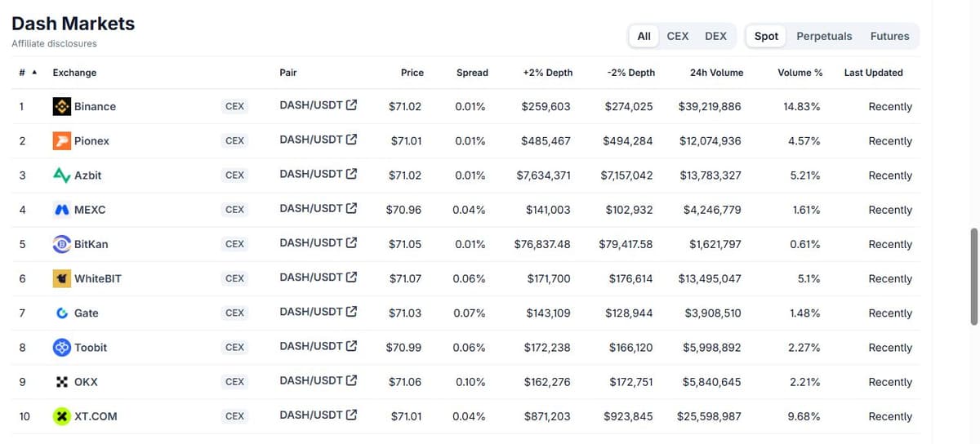Sort table by Price column header
The width and height of the screenshot is (980, 444).
coord(412,73)
